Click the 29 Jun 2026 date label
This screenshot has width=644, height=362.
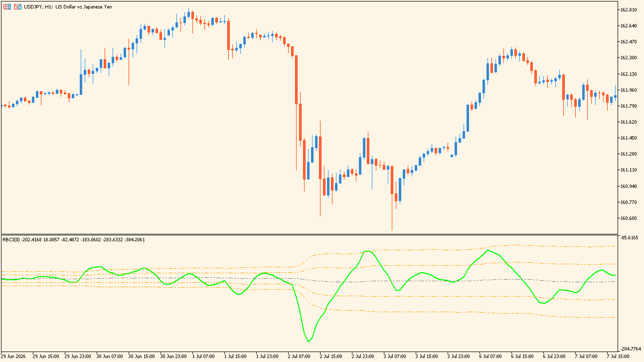[14, 357]
